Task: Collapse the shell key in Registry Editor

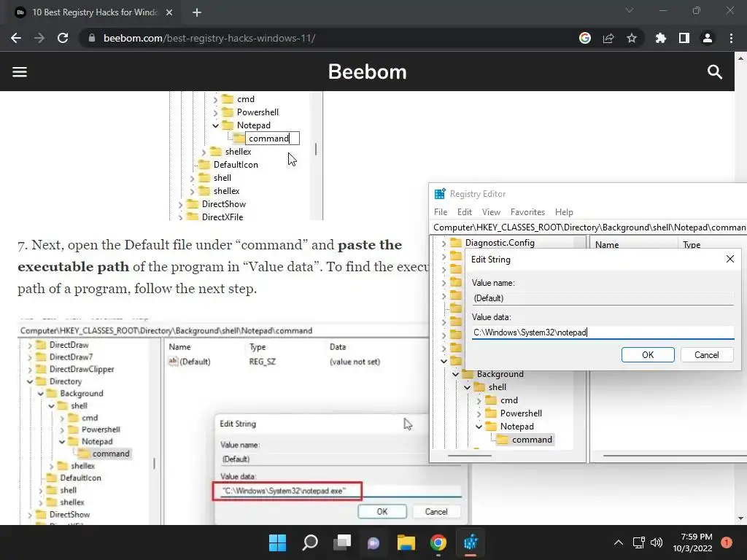Action: click(468, 387)
